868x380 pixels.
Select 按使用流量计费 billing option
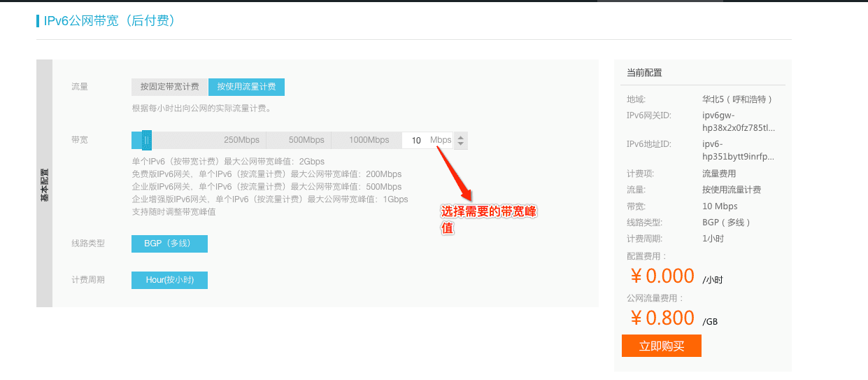[x=246, y=87]
